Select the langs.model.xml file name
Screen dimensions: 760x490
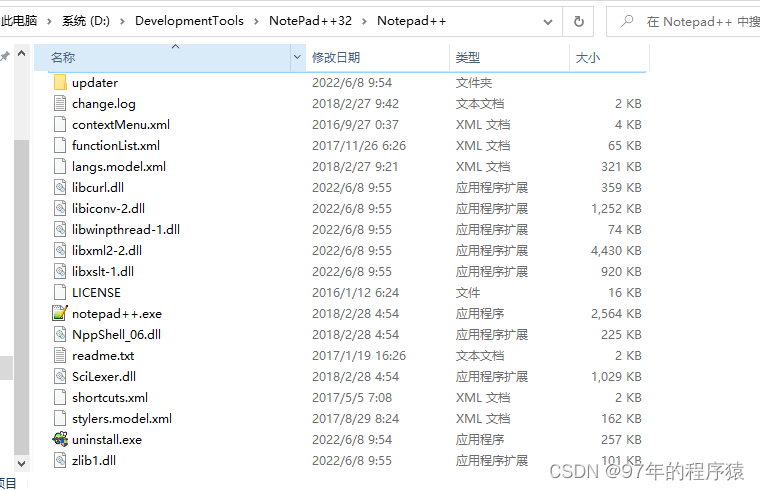(119, 167)
